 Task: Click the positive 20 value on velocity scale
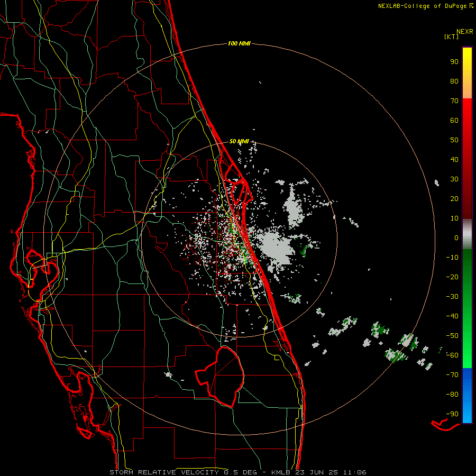(454, 199)
